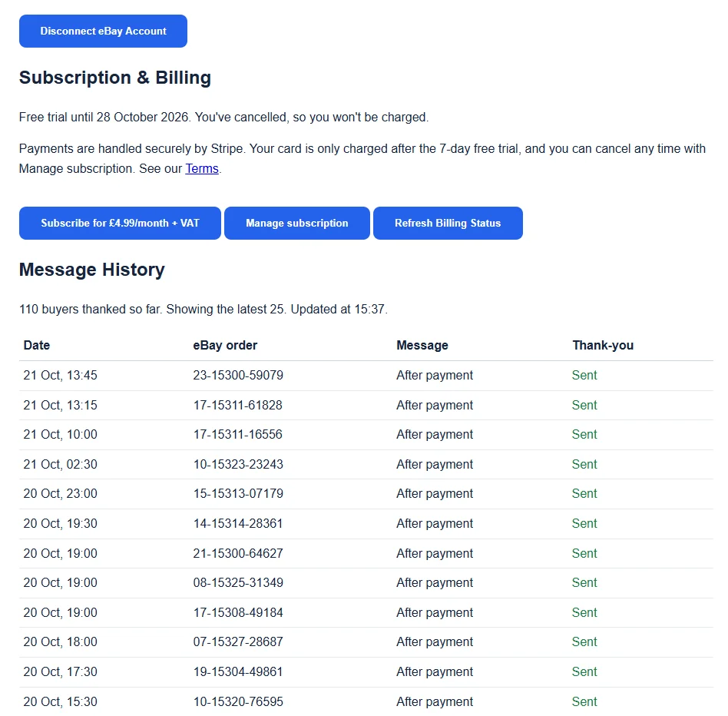Select the 20 Oct, 18:00 date cell

point(61,641)
